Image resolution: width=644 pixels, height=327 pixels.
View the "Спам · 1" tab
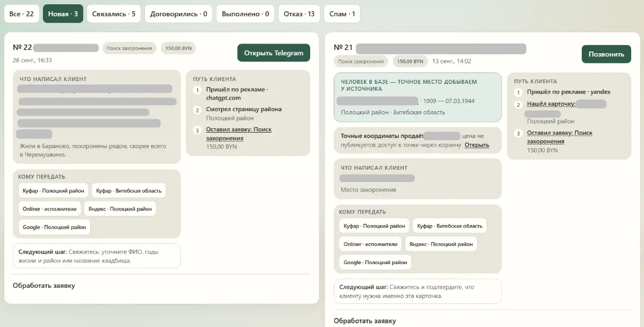coord(342,14)
